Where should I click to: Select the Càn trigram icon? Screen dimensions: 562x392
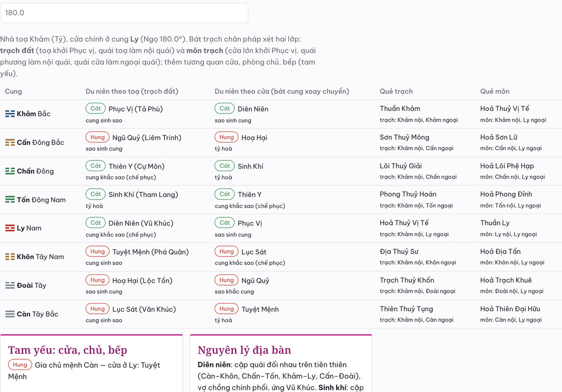(x=10, y=314)
